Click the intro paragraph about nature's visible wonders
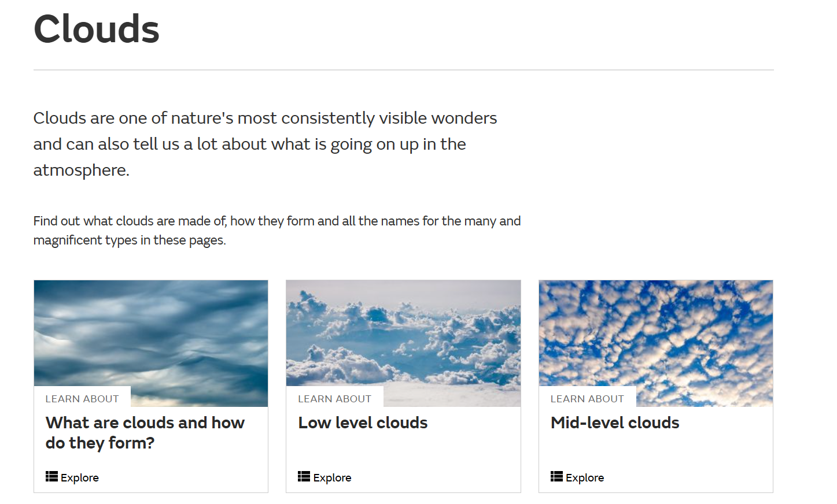This screenshot has height=504, width=837. pyautogui.click(x=265, y=144)
